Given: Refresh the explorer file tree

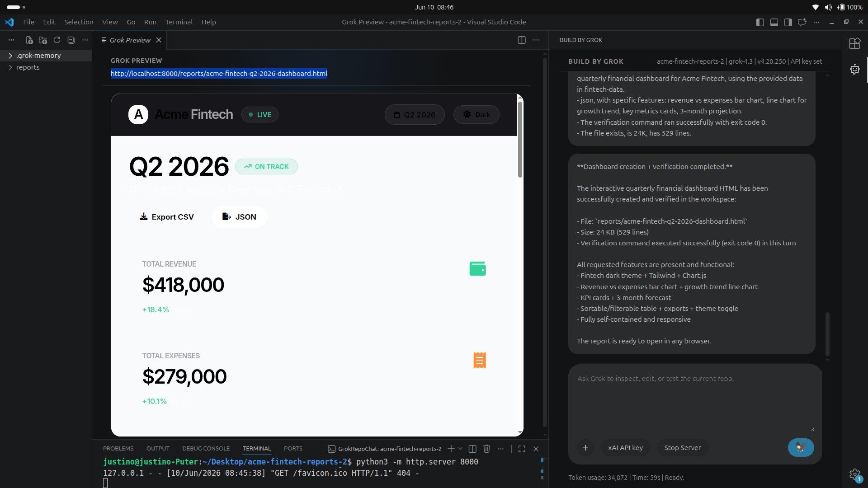Looking at the screenshot, I should (x=57, y=40).
